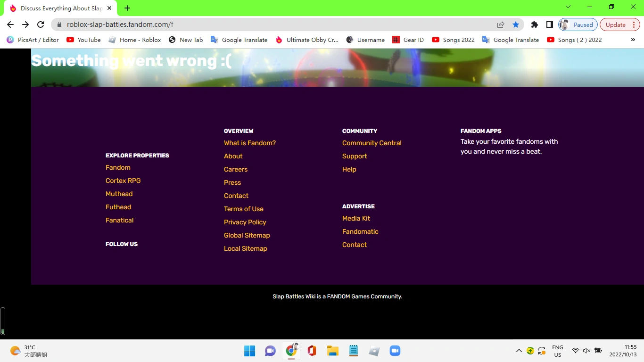The image size is (644, 362).
Task: Switch to the Discuss Everything About Slap tab
Action: (57, 8)
